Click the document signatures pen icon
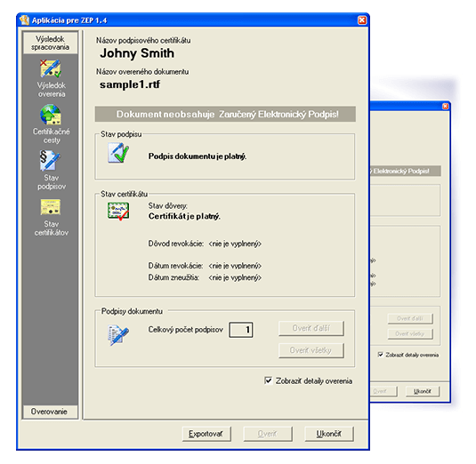This screenshot has width=476, height=464. pyautogui.click(x=118, y=335)
